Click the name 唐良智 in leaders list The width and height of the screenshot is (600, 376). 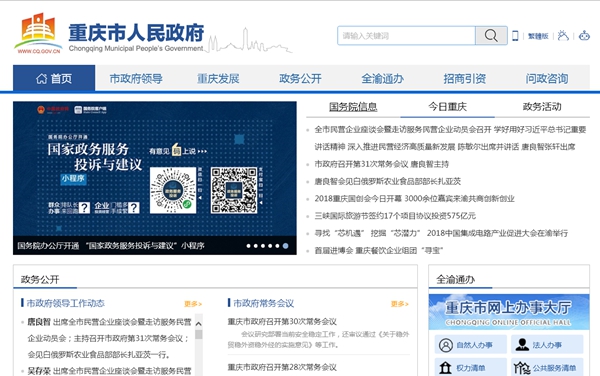(x=39, y=322)
